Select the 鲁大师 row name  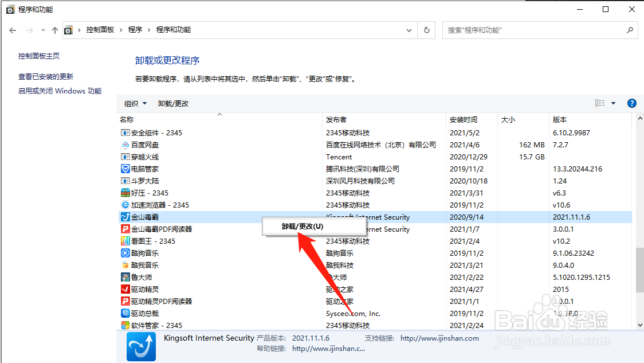(142, 277)
